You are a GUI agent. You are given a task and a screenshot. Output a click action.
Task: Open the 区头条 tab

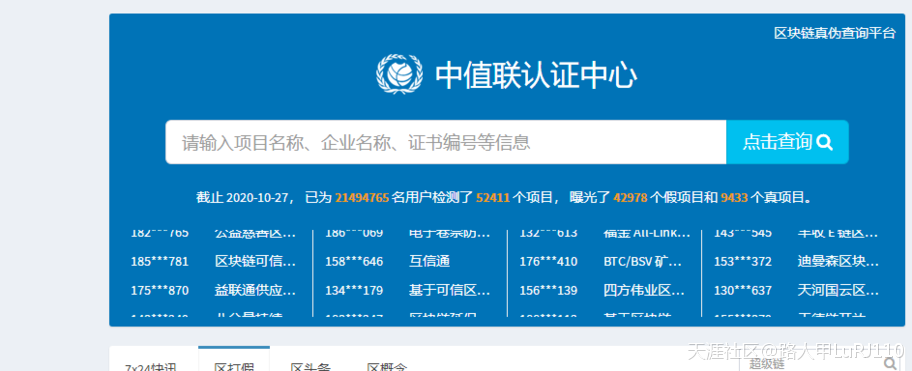coord(311,367)
